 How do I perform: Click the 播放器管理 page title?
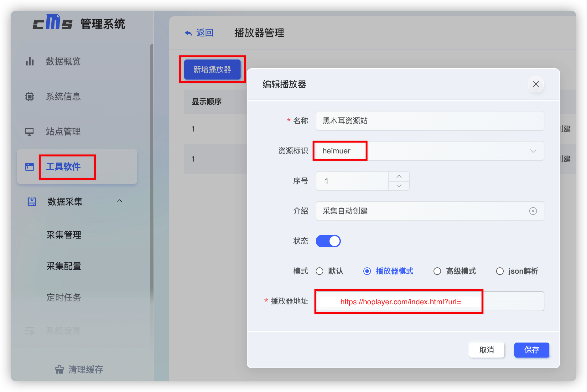pyautogui.click(x=259, y=33)
